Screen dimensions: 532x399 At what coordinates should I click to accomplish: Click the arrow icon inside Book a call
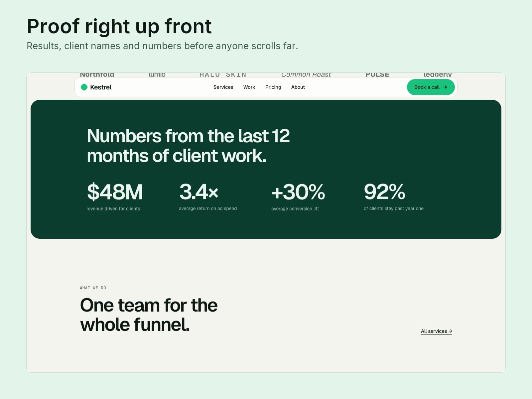(x=445, y=87)
